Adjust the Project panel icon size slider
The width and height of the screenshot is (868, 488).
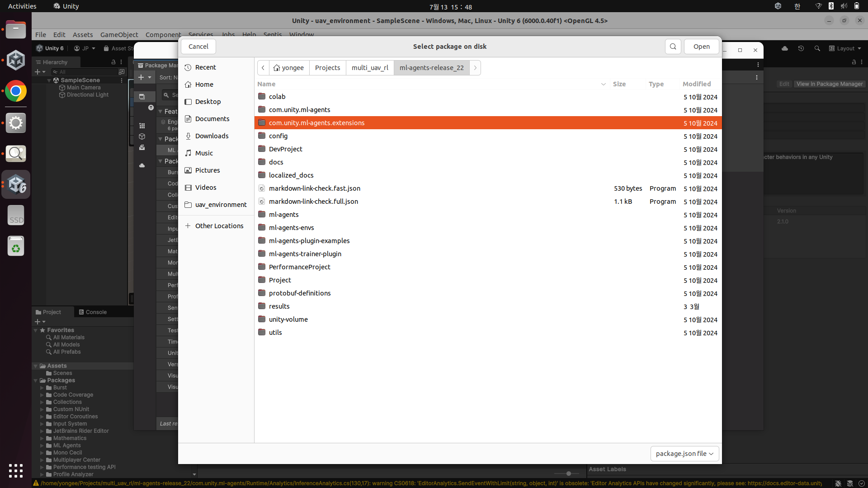[568, 474]
